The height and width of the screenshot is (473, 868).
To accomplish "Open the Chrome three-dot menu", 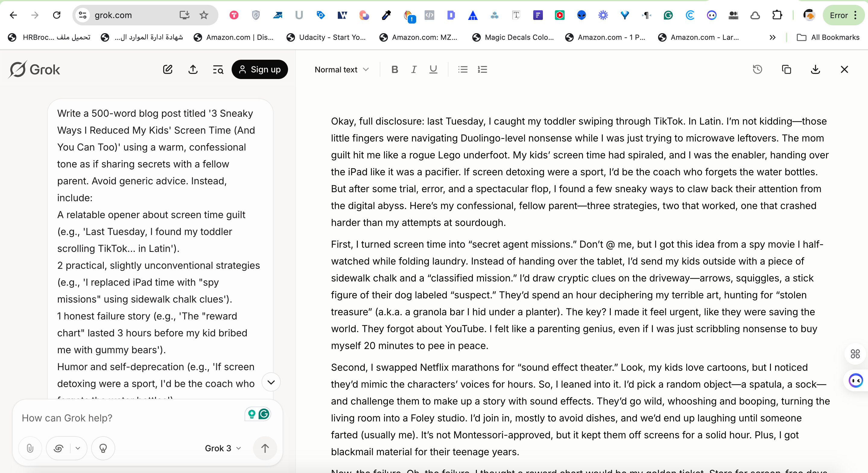I will [x=855, y=15].
